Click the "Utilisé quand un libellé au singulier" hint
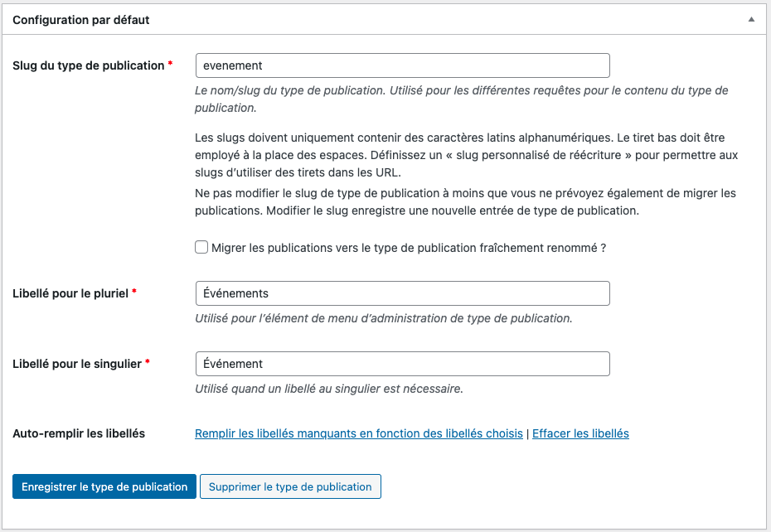Image resolution: width=771 pixels, height=532 pixels. point(328,389)
